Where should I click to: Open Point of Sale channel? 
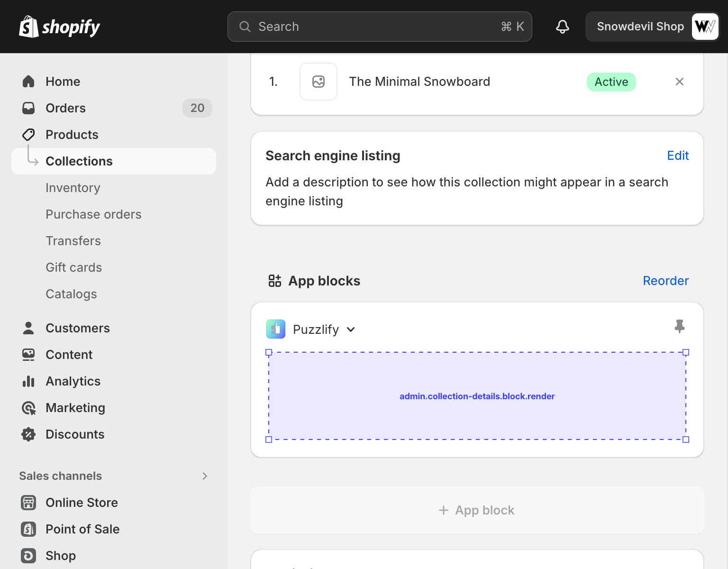[x=82, y=529]
